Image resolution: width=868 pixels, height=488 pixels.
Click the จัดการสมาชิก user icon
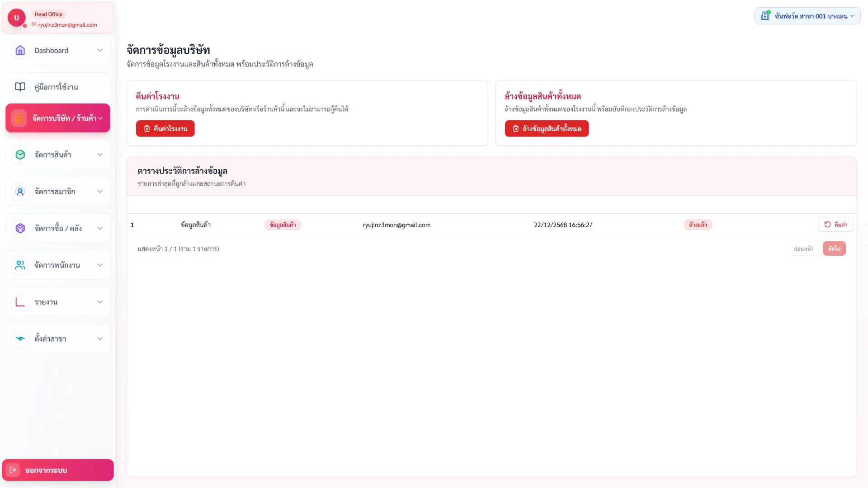pos(20,192)
